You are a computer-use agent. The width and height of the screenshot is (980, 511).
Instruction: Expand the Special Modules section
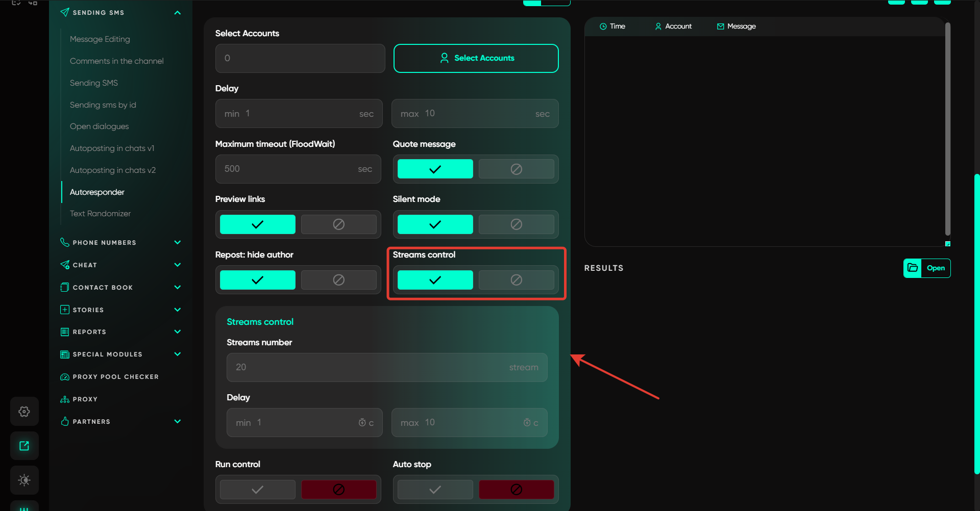(177, 354)
